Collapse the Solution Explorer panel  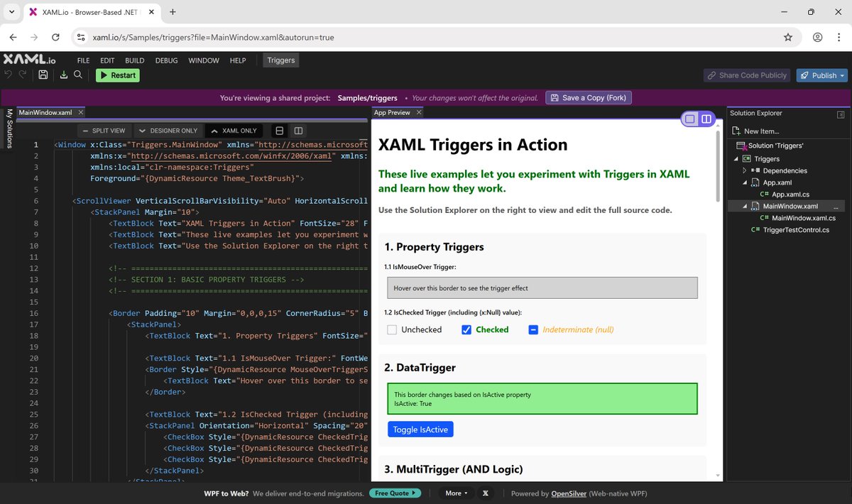point(841,114)
